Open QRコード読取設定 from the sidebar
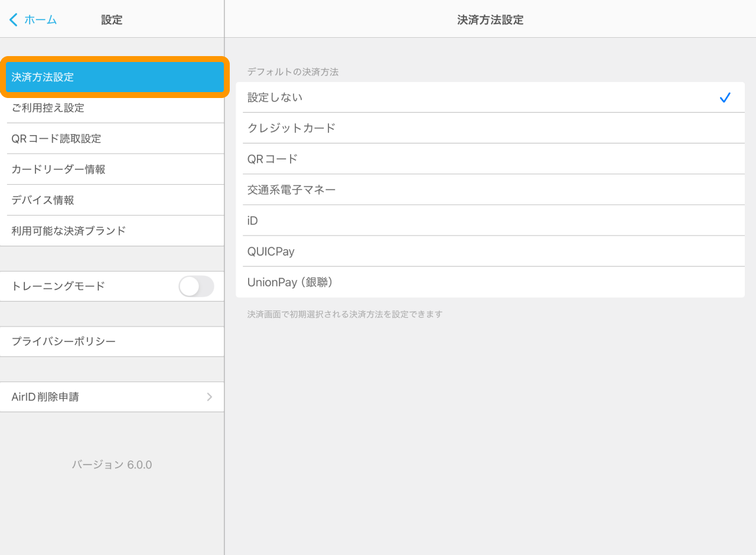The height and width of the screenshot is (555, 756). 112,138
